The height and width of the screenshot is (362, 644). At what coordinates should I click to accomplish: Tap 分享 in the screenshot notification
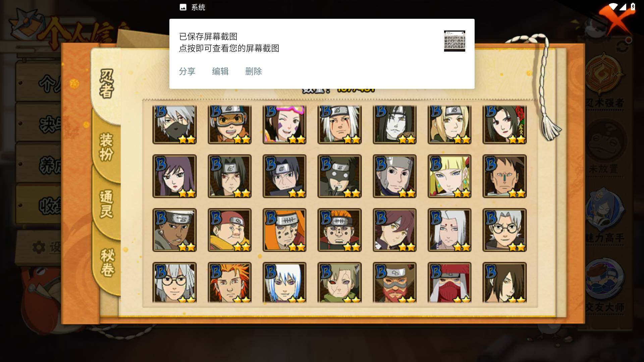tap(187, 71)
